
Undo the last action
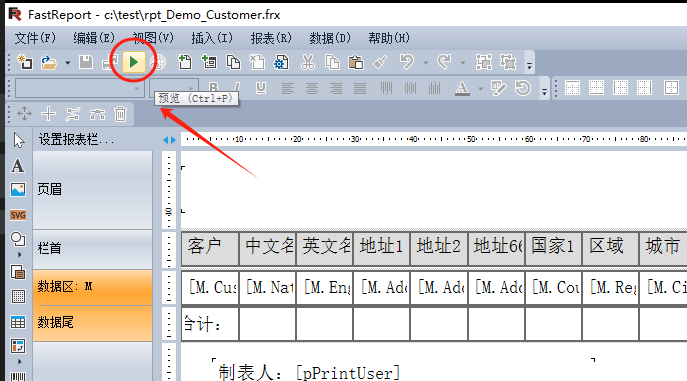[407, 63]
